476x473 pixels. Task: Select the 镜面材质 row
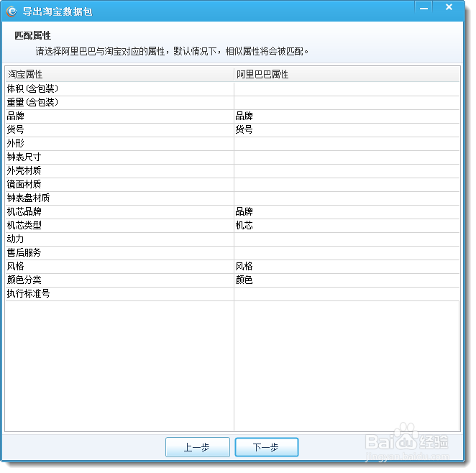tap(232, 185)
